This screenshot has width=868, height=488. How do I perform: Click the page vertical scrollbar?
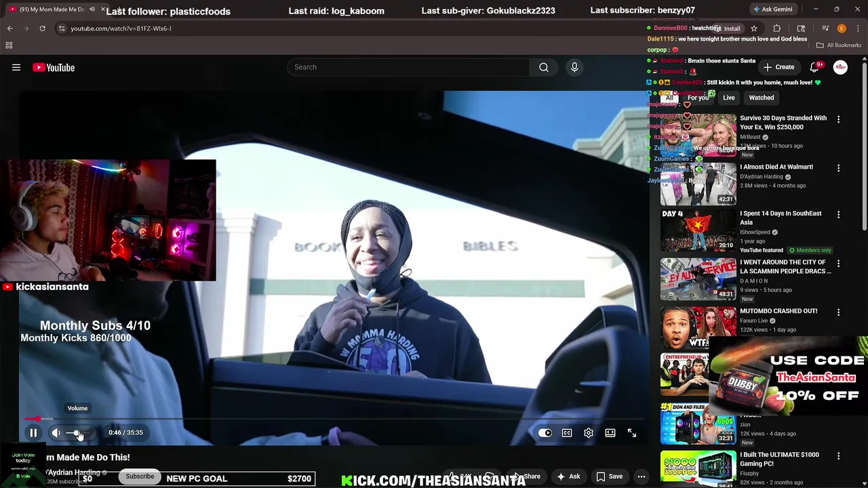[864, 146]
